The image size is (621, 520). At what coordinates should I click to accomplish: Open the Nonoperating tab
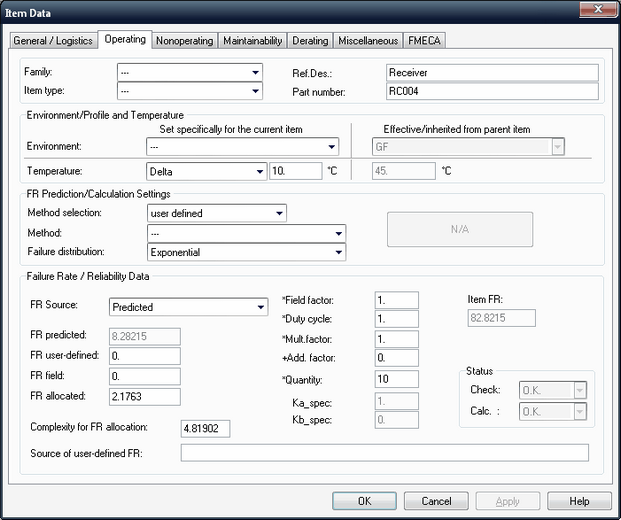coord(182,41)
